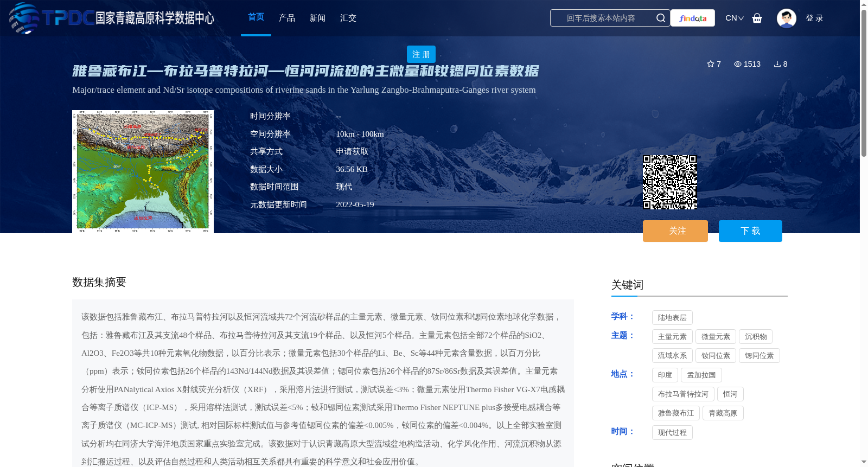Click the dataset QR code
The image size is (868, 467).
pyautogui.click(x=670, y=182)
